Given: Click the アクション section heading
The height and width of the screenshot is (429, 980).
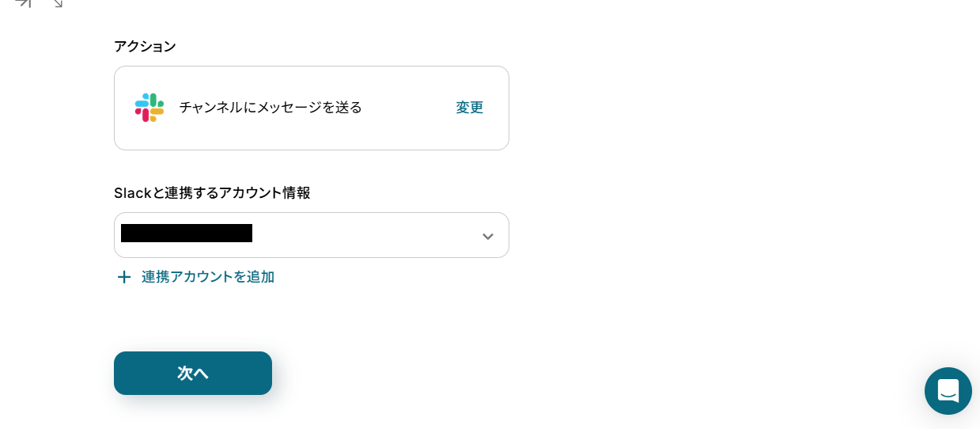Looking at the screenshot, I should (145, 47).
